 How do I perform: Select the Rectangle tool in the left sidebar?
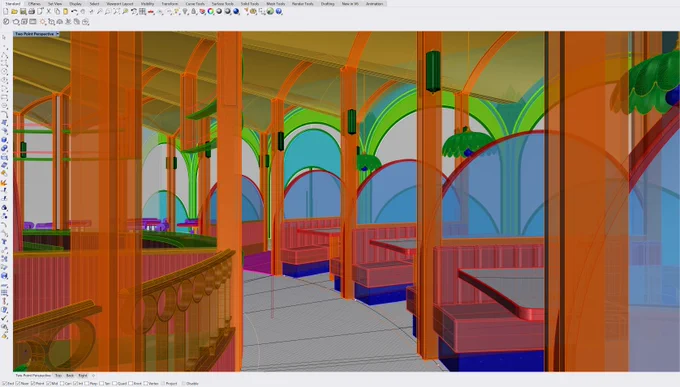coord(4,97)
